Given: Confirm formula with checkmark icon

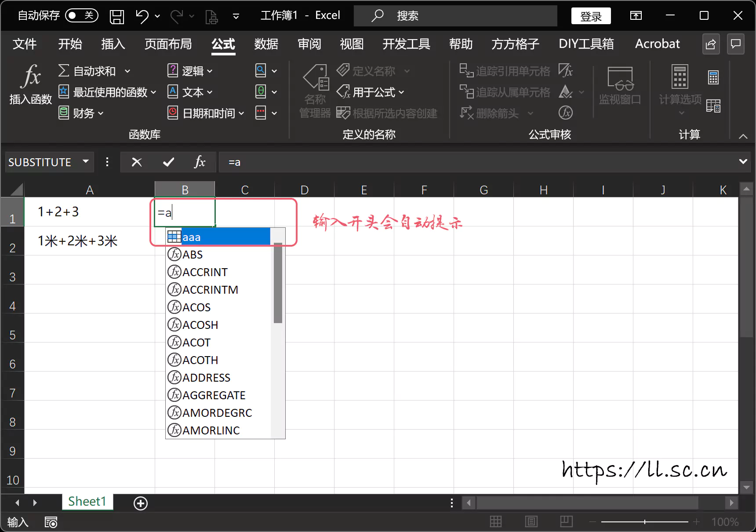Looking at the screenshot, I should (x=168, y=162).
